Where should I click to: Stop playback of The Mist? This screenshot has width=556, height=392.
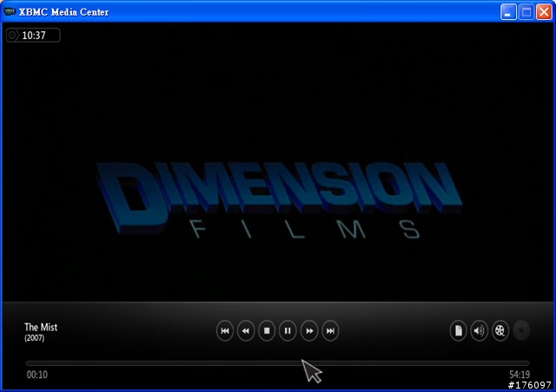267,330
